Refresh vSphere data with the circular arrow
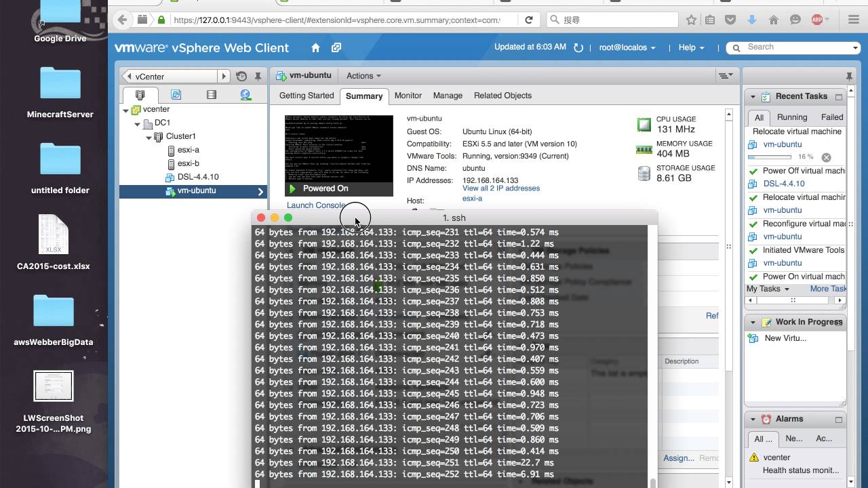Screen dimensions: 868x488 tap(578, 48)
